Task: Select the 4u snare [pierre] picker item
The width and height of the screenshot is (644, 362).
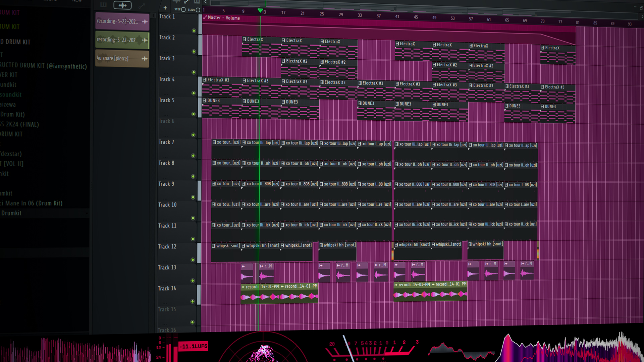Action: click(122, 58)
